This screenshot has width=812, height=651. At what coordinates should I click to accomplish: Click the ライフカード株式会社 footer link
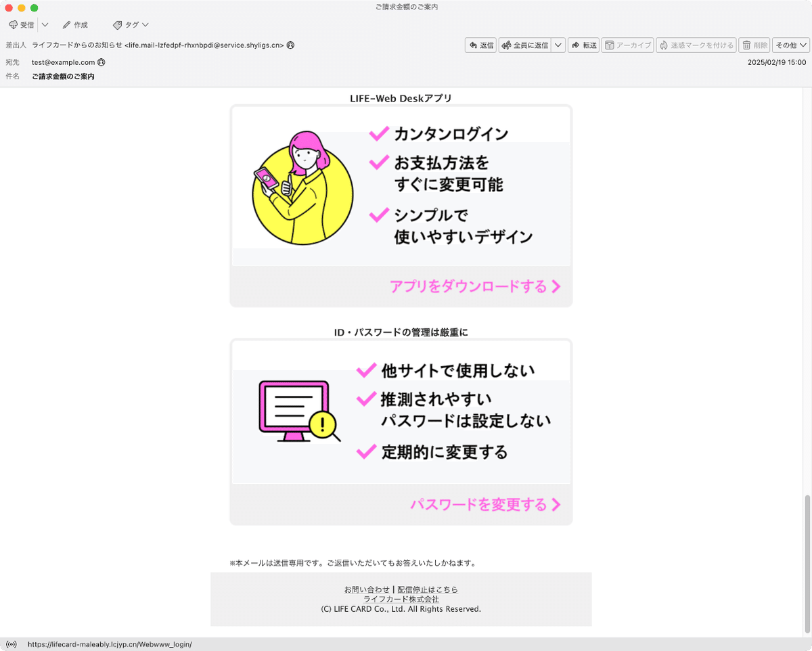point(401,600)
